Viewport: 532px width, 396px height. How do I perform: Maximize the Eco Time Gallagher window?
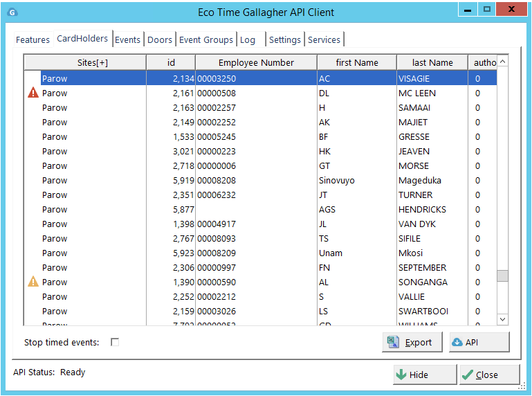coord(487,9)
